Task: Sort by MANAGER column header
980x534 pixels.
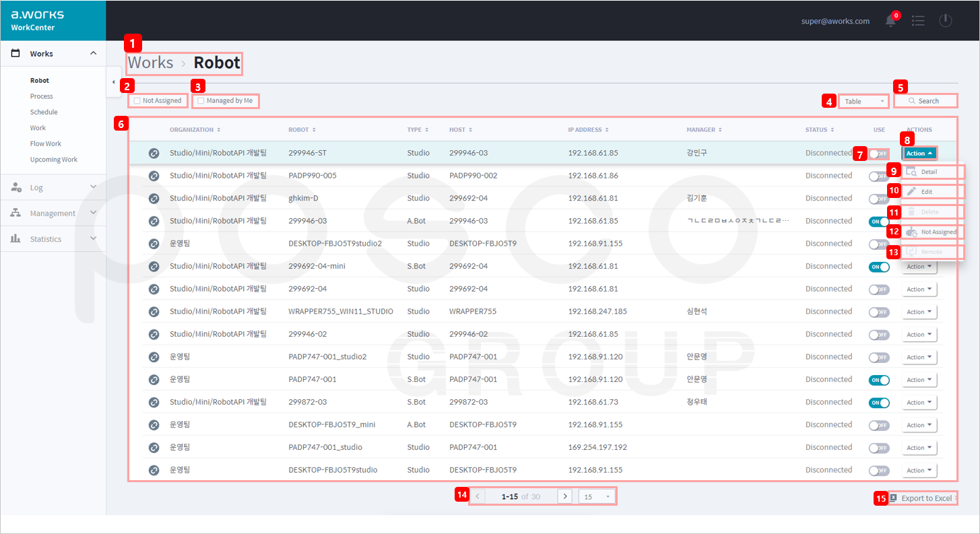Action: [x=703, y=129]
